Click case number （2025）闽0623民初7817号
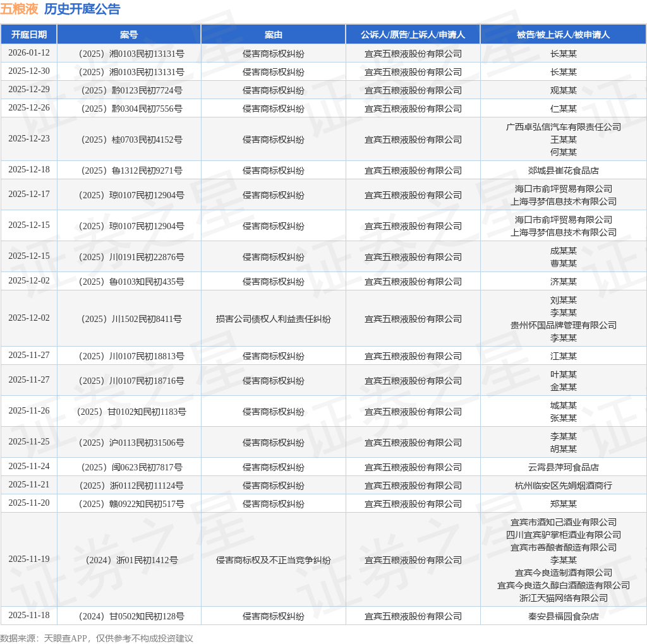Screen dimensions: 647x644 (131, 467)
